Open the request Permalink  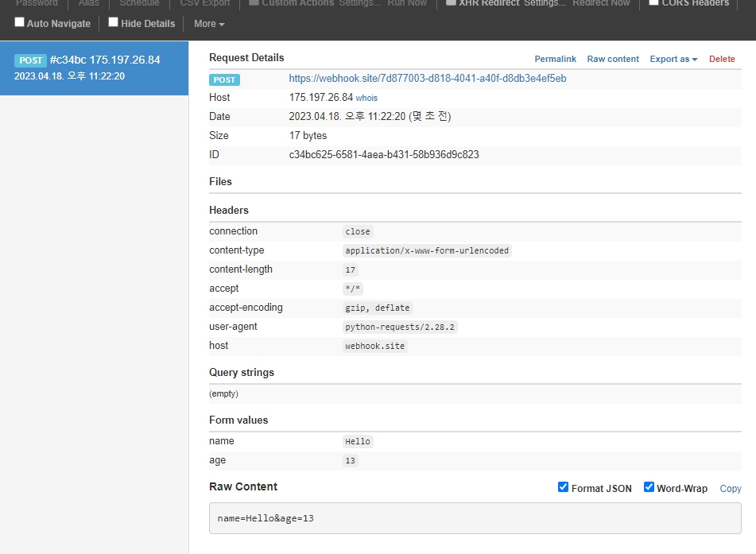point(555,59)
